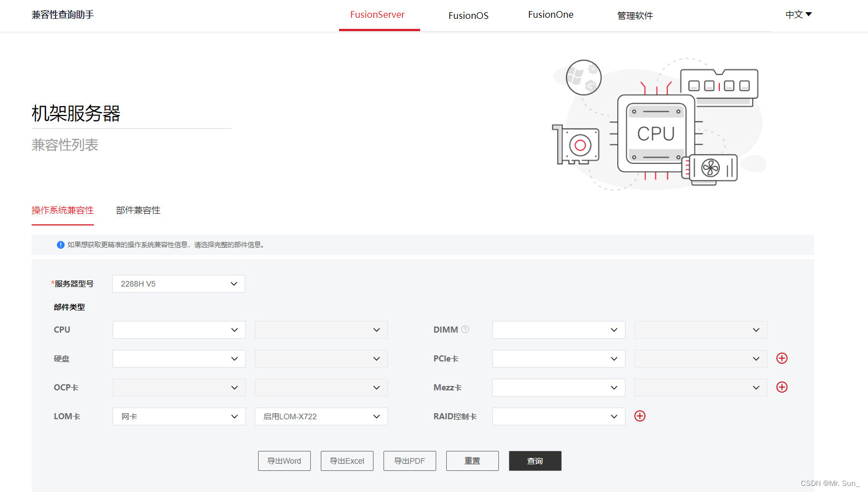Click the 服务器型号 field label
Viewport: 868px width, 492px height.
(74, 284)
